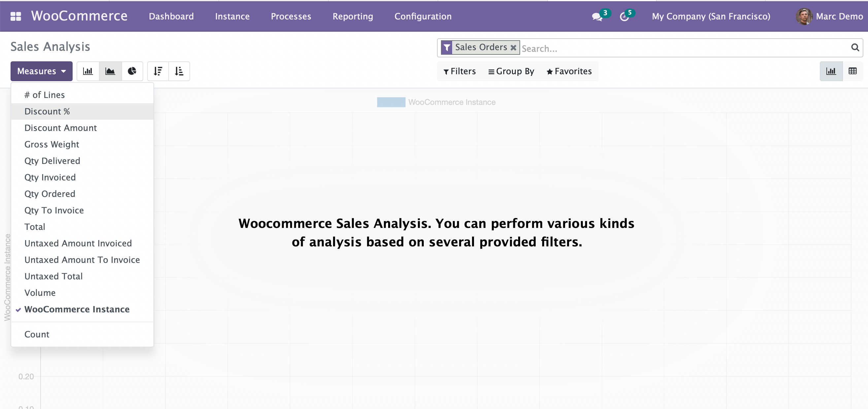
Task: Switch to pie chart mode
Action: 132,71
